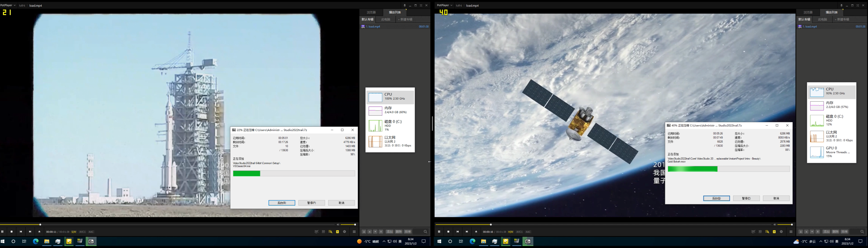Pause the rocket video showing 00:00:11
Screen dimensions: 868x248
[2, 232]
